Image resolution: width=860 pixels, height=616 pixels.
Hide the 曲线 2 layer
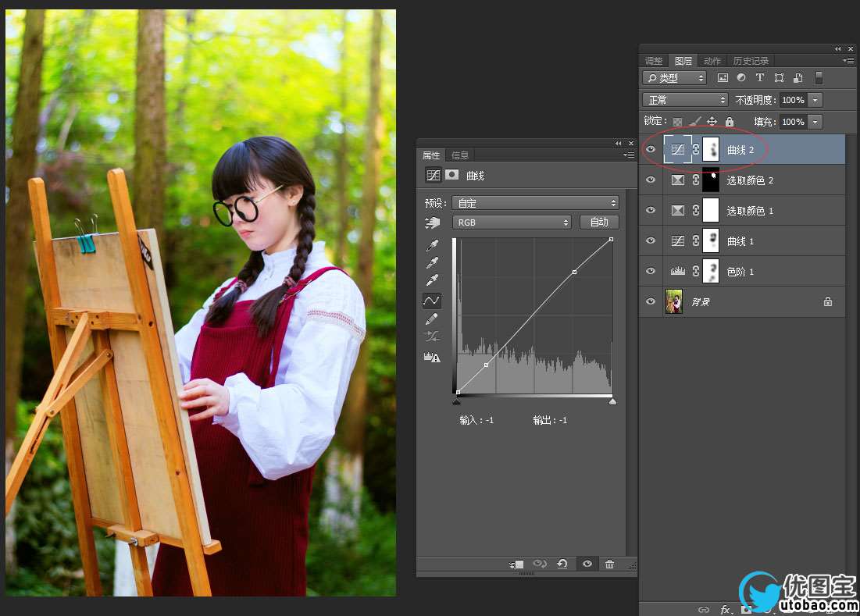click(x=651, y=149)
